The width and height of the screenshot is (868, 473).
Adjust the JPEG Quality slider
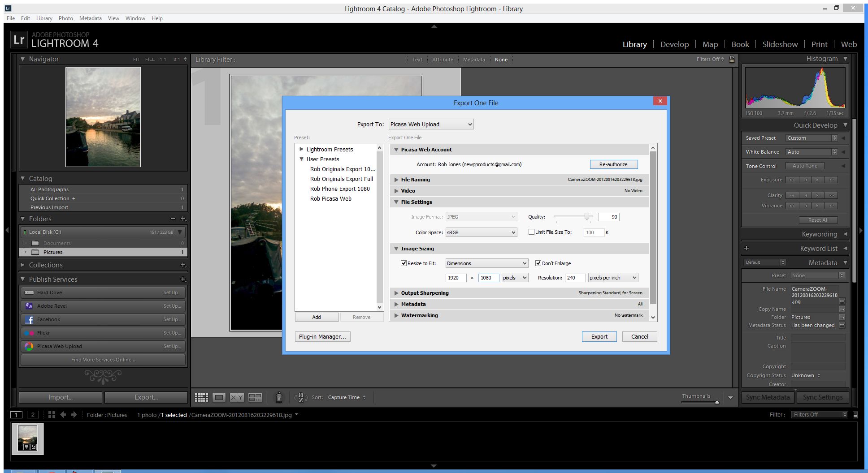586,217
